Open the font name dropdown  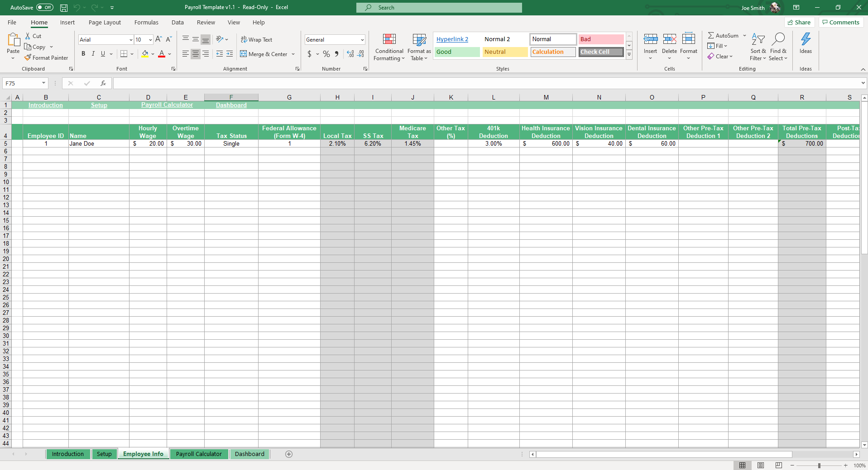[131, 40]
